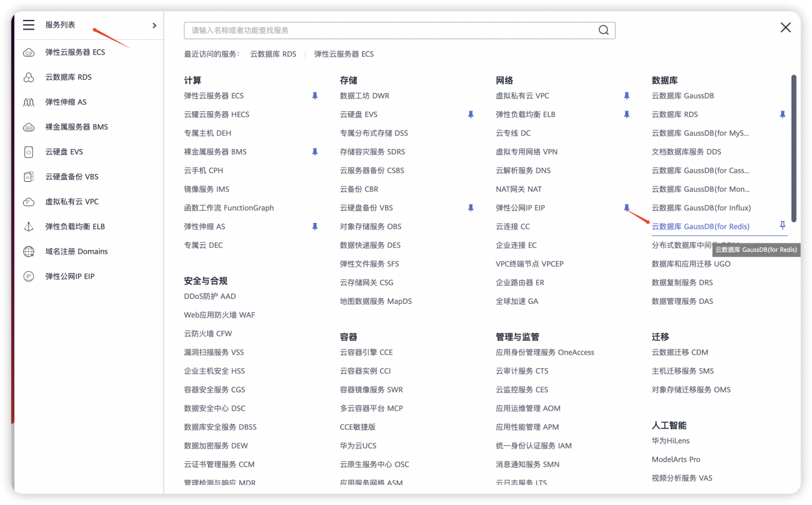The image size is (812, 505).
Task: Select 云硬盘备份 VBS in sidebar
Action: point(71,177)
